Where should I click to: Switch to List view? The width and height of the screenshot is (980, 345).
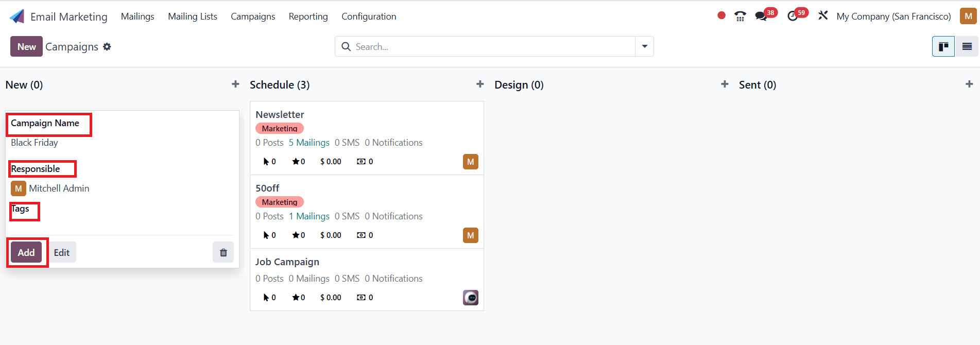coord(967,46)
